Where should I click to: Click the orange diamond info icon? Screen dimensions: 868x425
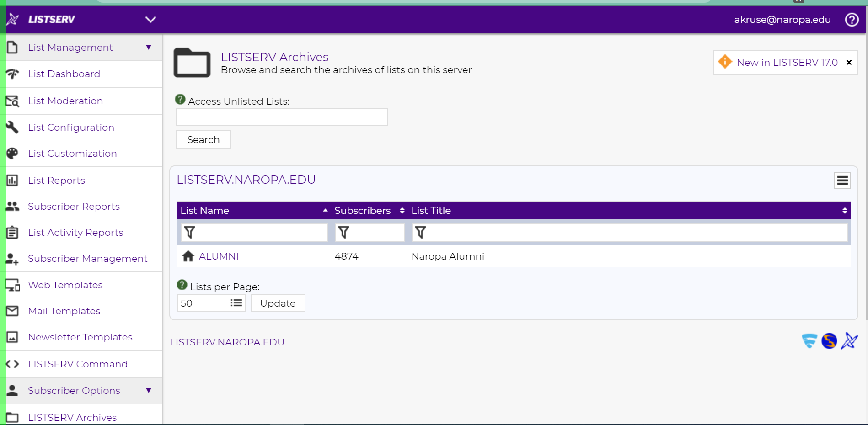tap(725, 62)
